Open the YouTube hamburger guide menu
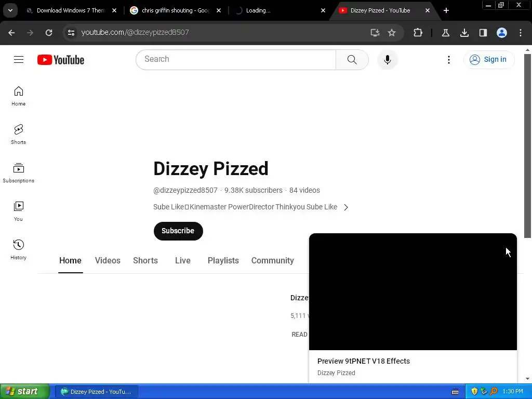Screen dimensions: 532x399 coord(19,59)
